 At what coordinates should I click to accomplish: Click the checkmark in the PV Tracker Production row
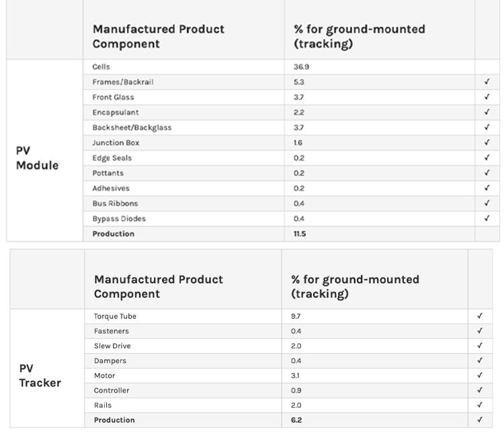pos(480,420)
